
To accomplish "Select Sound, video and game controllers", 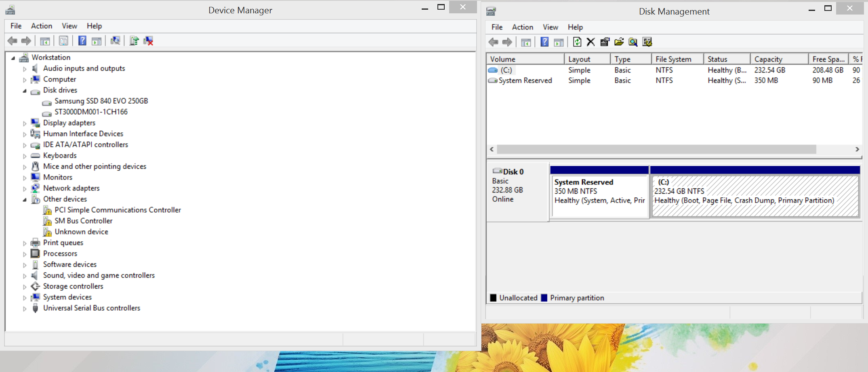I will point(99,275).
